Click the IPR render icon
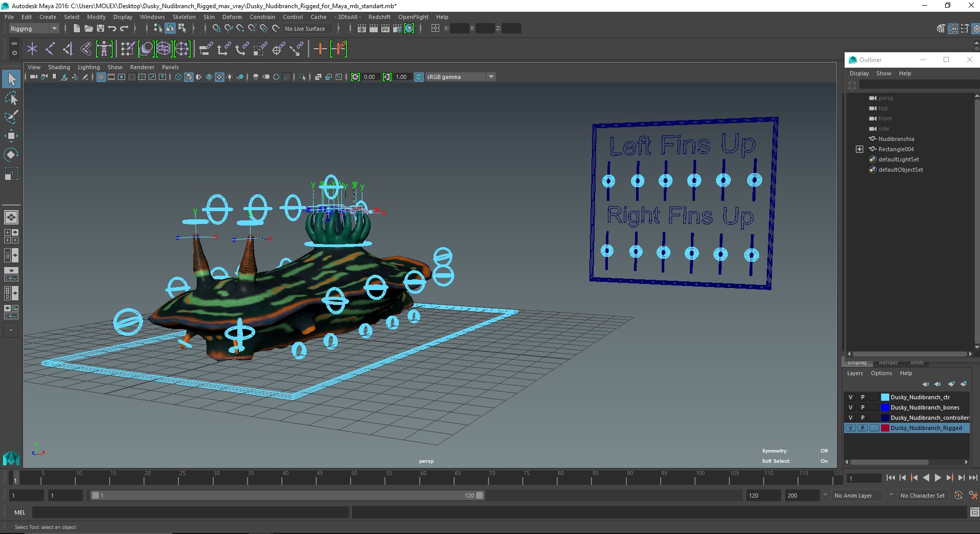The image size is (980, 534). pos(385,29)
